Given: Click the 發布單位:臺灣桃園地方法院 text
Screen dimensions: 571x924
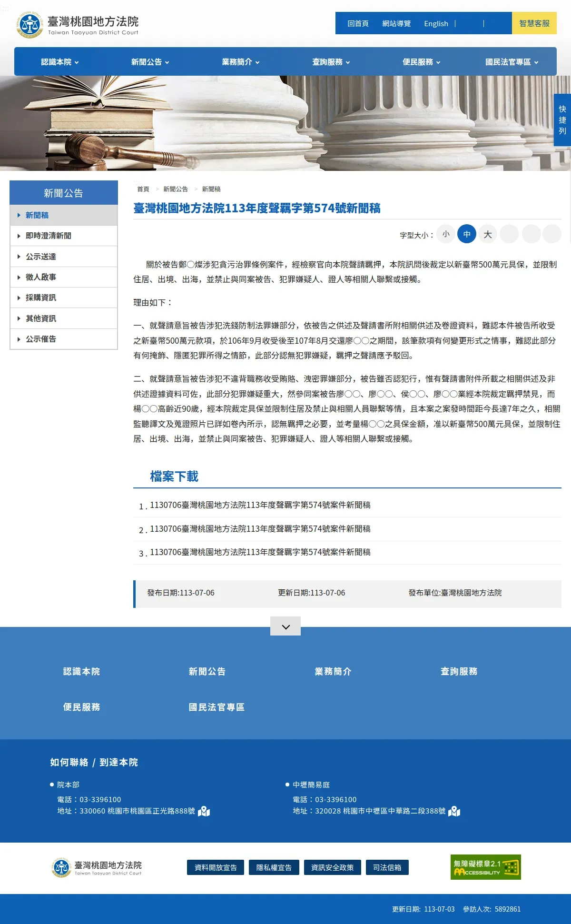Looking at the screenshot, I should (x=455, y=593).
